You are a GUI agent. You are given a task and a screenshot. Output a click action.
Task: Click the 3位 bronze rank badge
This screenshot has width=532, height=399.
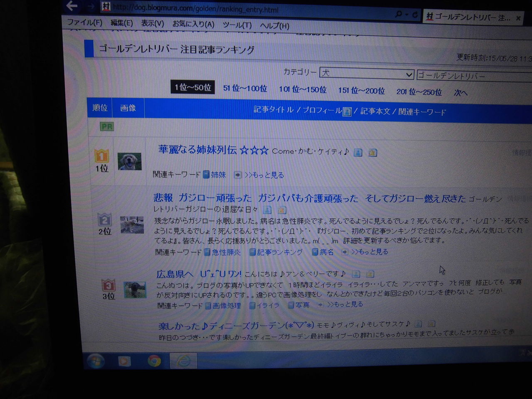tap(108, 285)
